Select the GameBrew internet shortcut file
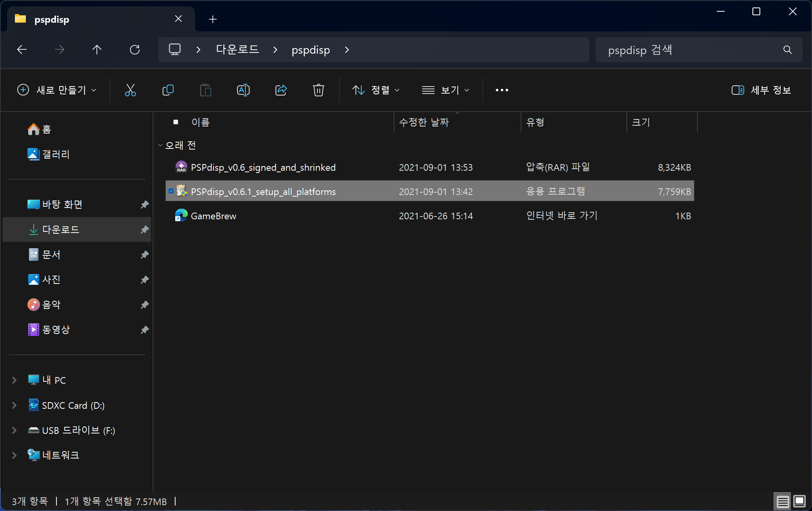The height and width of the screenshot is (511, 812). click(x=214, y=216)
